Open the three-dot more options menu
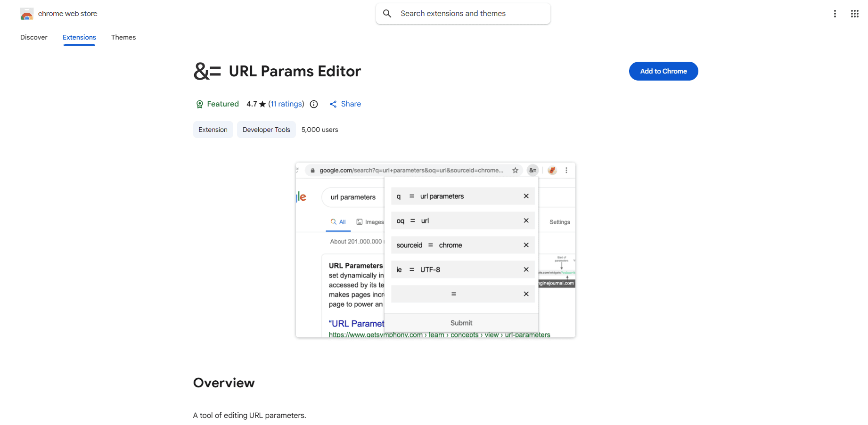Viewport: 868px width, 425px height. pos(835,14)
